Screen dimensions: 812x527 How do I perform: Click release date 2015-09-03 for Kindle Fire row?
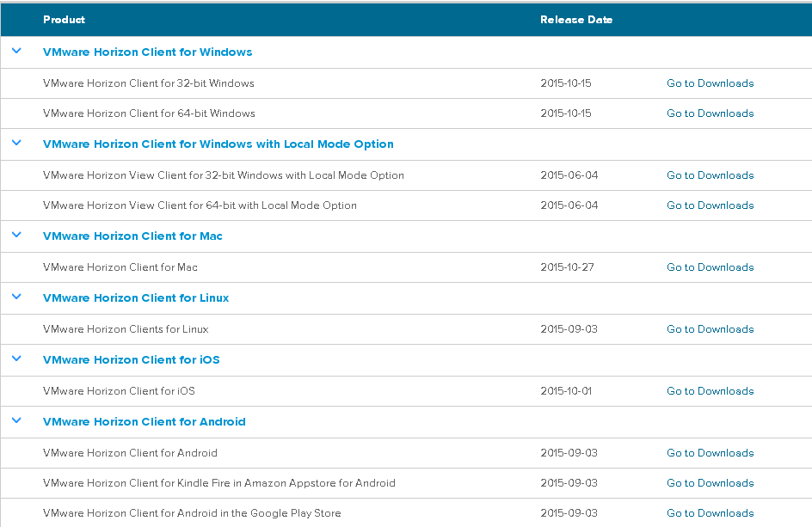coord(569,482)
